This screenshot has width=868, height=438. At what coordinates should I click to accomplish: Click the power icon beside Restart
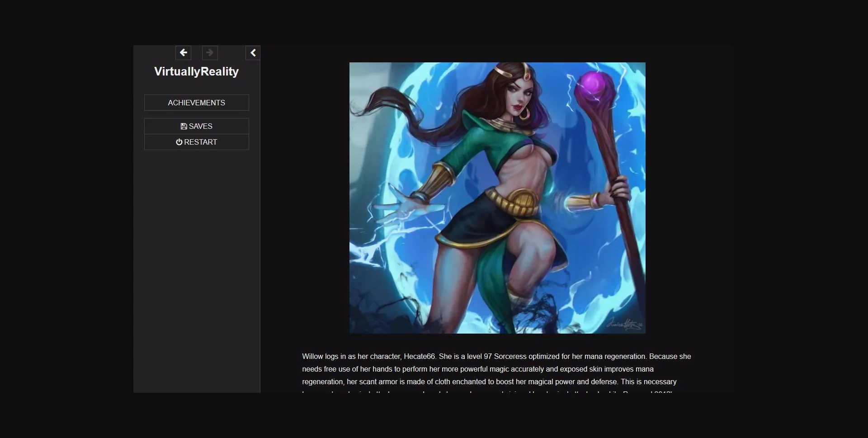[x=179, y=142]
